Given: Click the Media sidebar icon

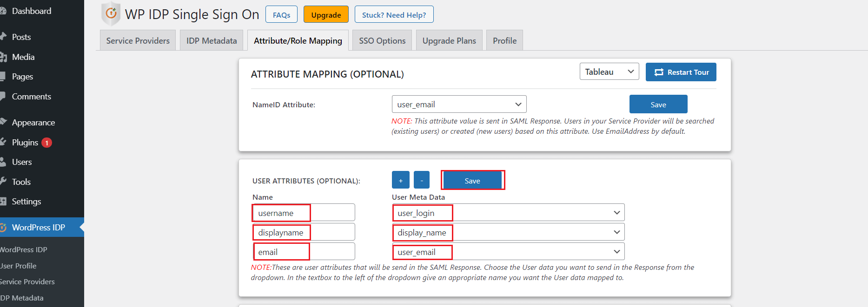Looking at the screenshot, I should click(3, 57).
